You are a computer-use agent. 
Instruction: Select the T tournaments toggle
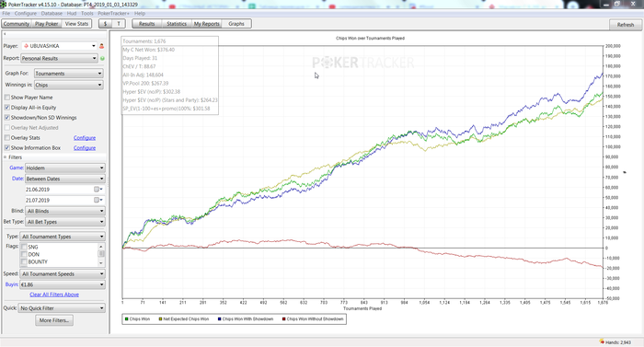(119, 24)
